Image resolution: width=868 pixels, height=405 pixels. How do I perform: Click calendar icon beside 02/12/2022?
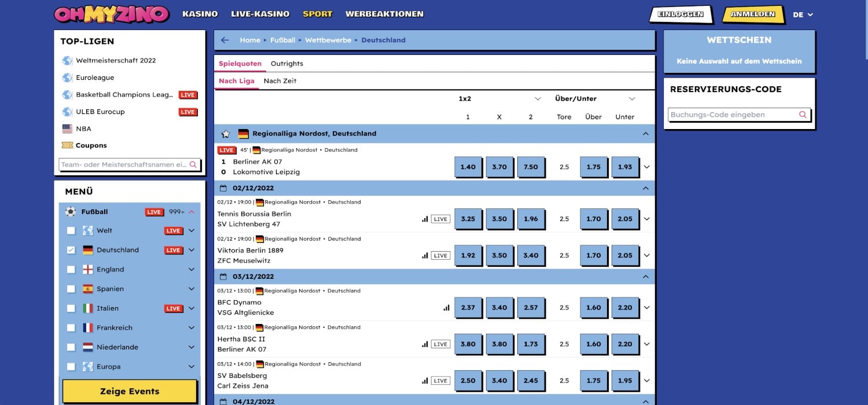(225, 188)
